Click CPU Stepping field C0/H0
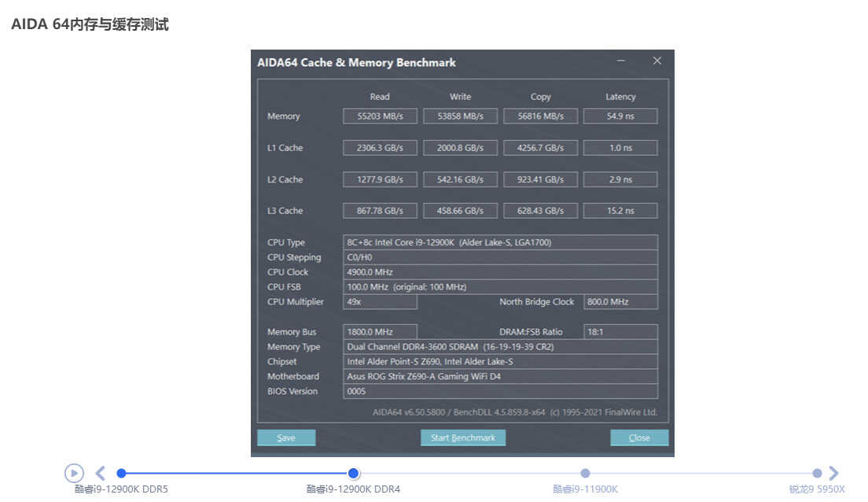 point(500,257)
